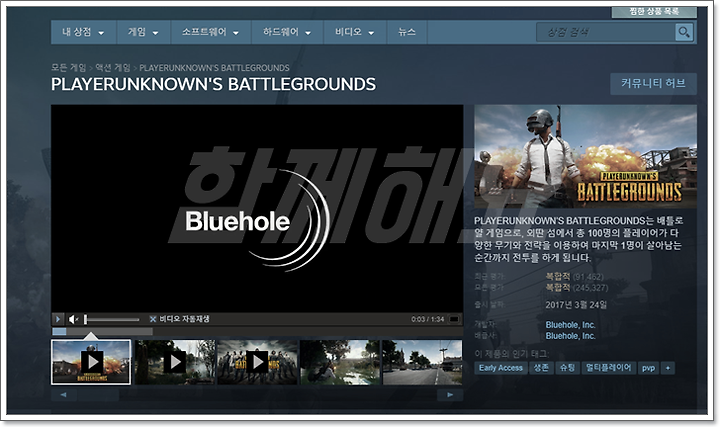The height and width of the screenshot is (427, 720).
Task: Open the recent reviews 복합적 link
Action: 557,276
